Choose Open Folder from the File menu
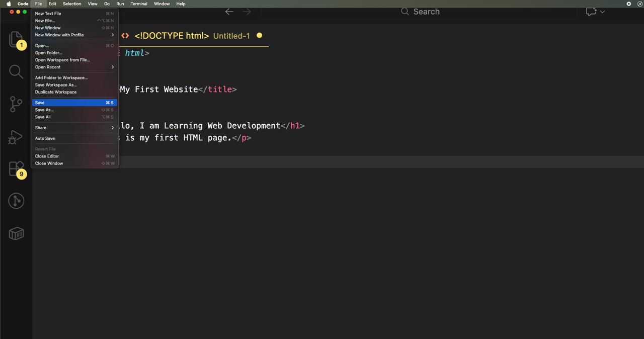The height and width of the screenshot is (339, 644). (48, 53)
